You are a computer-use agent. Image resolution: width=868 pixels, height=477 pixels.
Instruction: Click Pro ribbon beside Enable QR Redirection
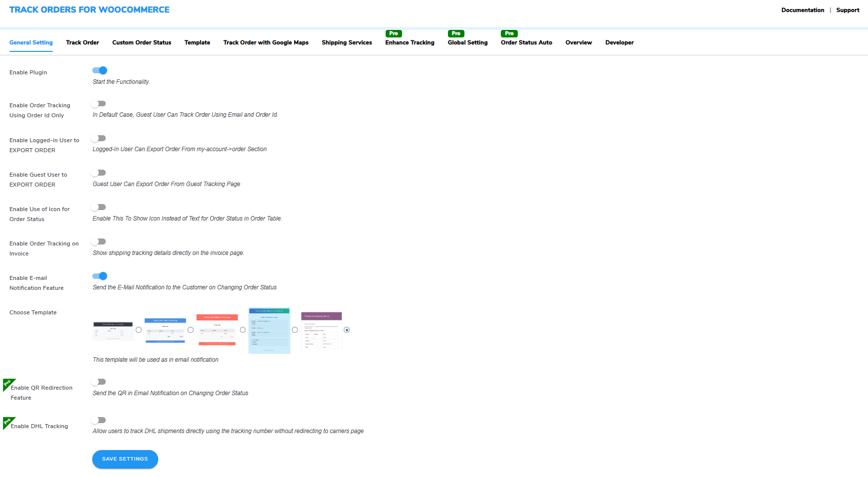click(x=8, y=384)
